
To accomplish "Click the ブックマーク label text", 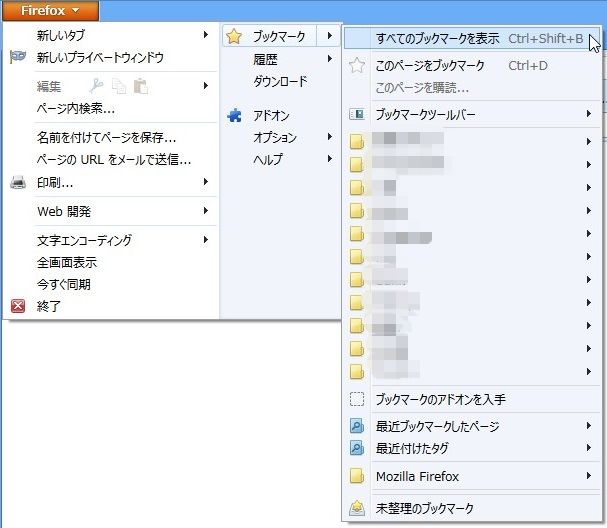I will click(x=279, y=36).
